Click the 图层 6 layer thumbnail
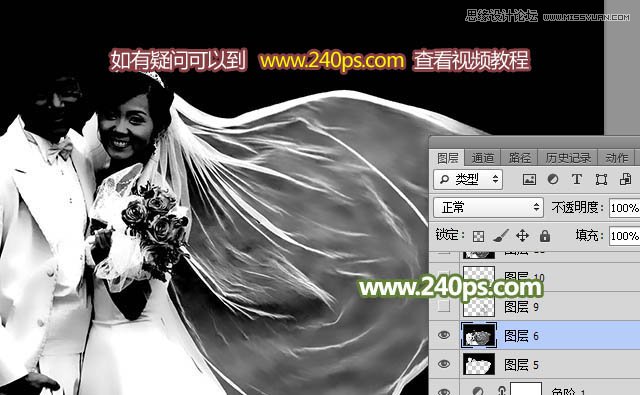Viewport: 640px width, 395px height. [479, 335]
